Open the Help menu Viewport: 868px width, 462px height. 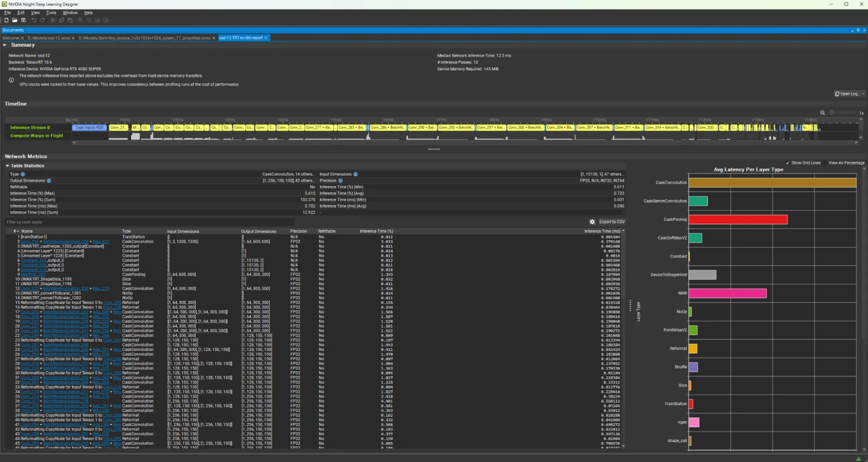(89, 13)
